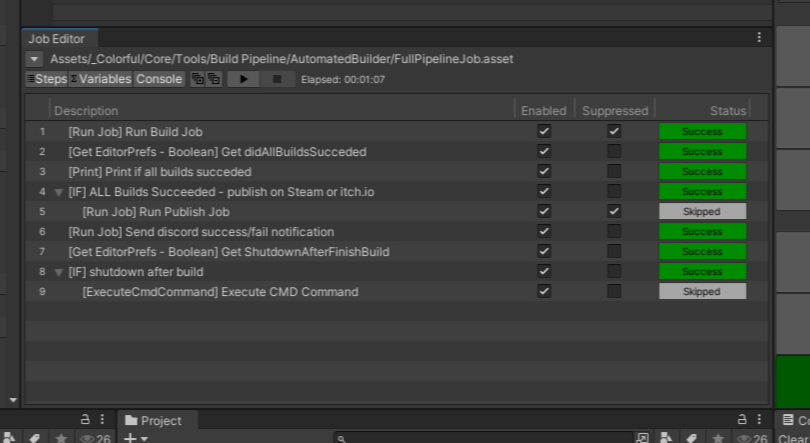Image resolution: width=810 pixels, height=443 pixels.
Task: Open the job asset path dropdown
Action: coord(34,59)
